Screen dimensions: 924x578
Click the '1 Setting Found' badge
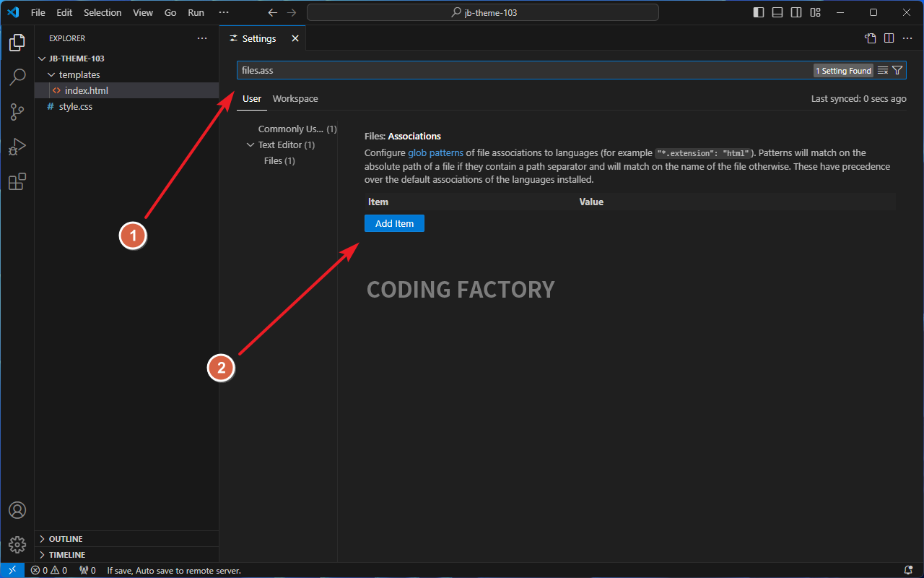point(843,71)
